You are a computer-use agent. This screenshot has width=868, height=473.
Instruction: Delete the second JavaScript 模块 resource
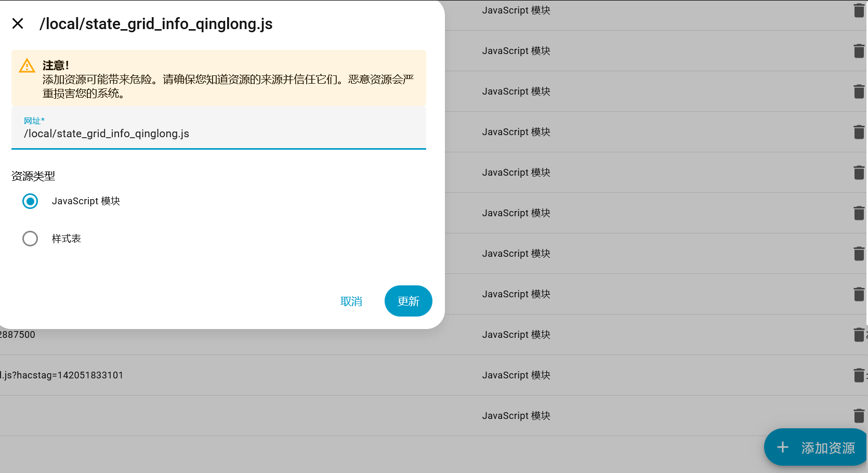pyautogui.click(x=859, y=50)
